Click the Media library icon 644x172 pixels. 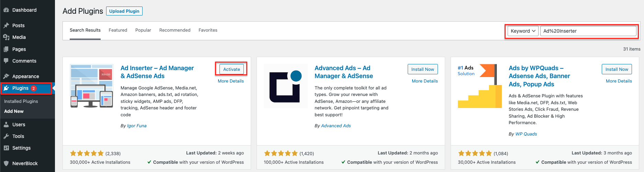pos(6,37)
